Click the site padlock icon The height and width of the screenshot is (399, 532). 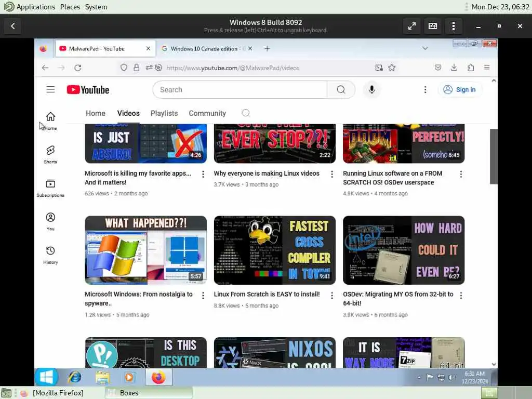pos(137,68)
